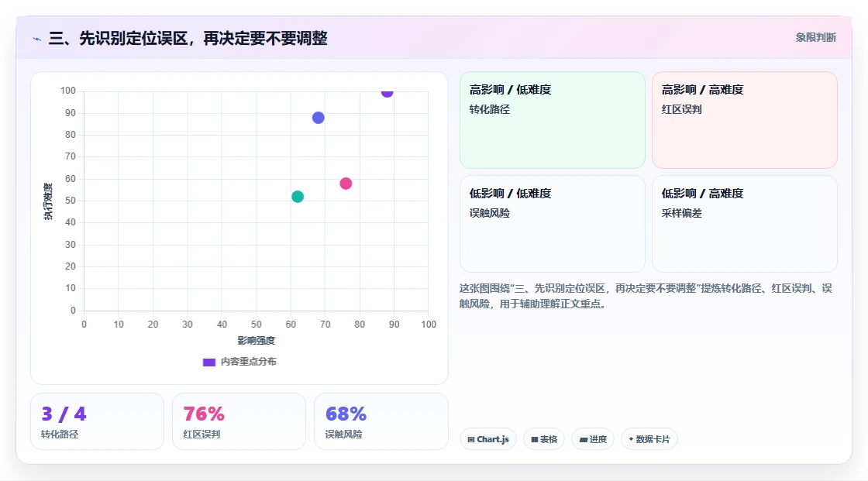The width and height of the screenshot is (868, 481).
Task: Click the 影响强度 x-axis label
Action: coord(257,340)
